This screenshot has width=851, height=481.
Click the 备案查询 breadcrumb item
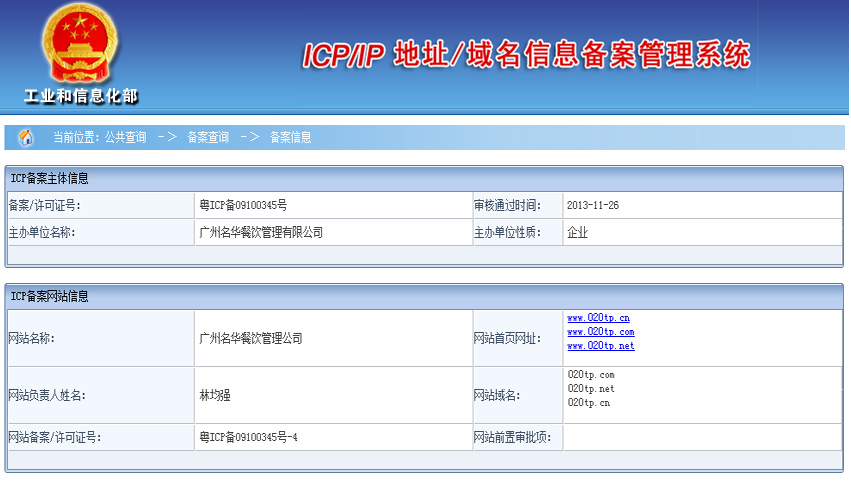(x=208, y=137)
